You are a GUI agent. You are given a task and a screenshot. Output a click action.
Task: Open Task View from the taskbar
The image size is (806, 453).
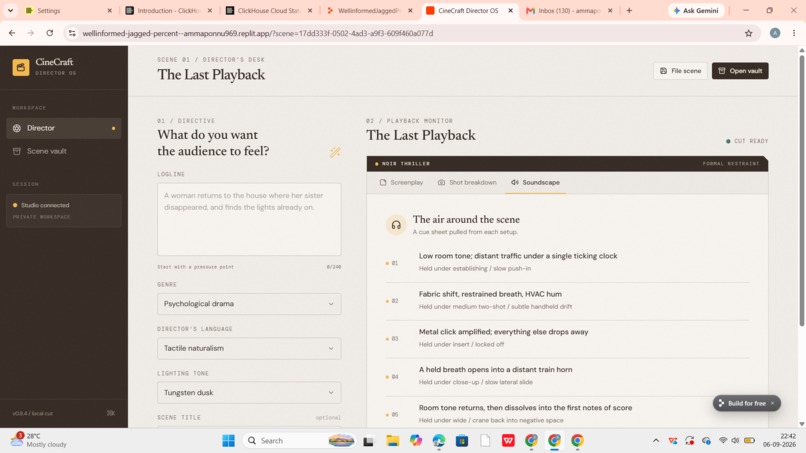(x=368, y=441)
